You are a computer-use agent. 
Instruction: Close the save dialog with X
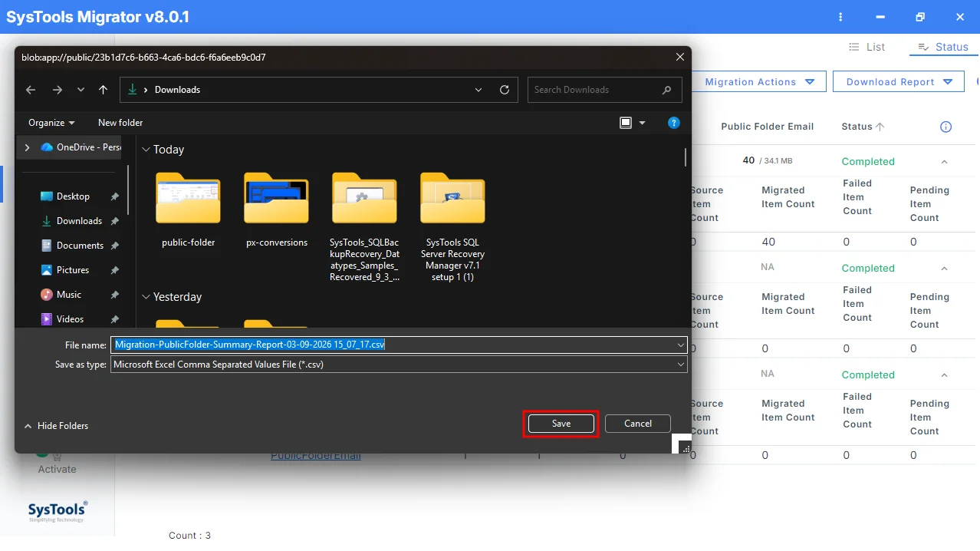pyautogui.click(x=680, y=57)
